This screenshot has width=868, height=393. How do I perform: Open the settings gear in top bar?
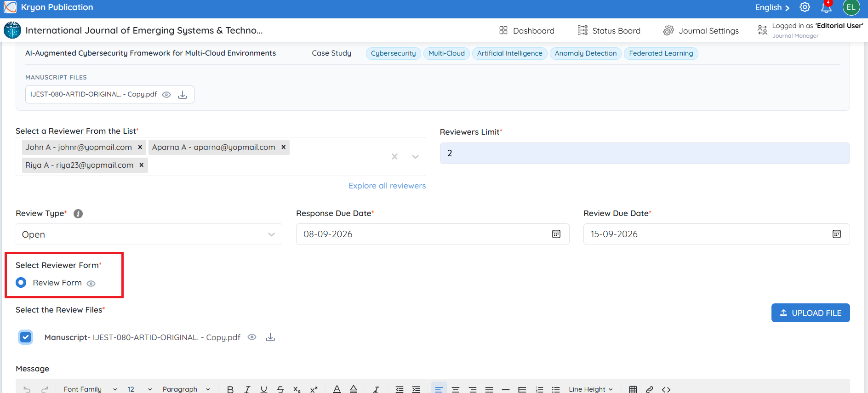pos(805,7)
